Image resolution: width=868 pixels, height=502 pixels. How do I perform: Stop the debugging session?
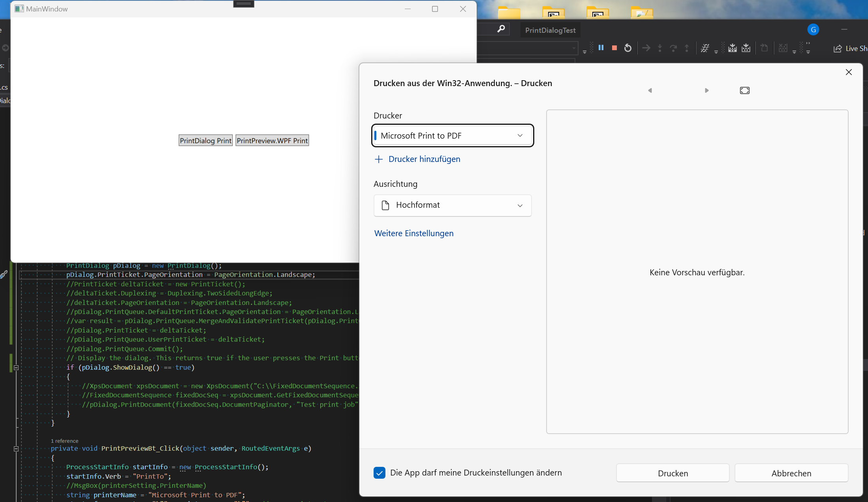click(x=614, y=48)
